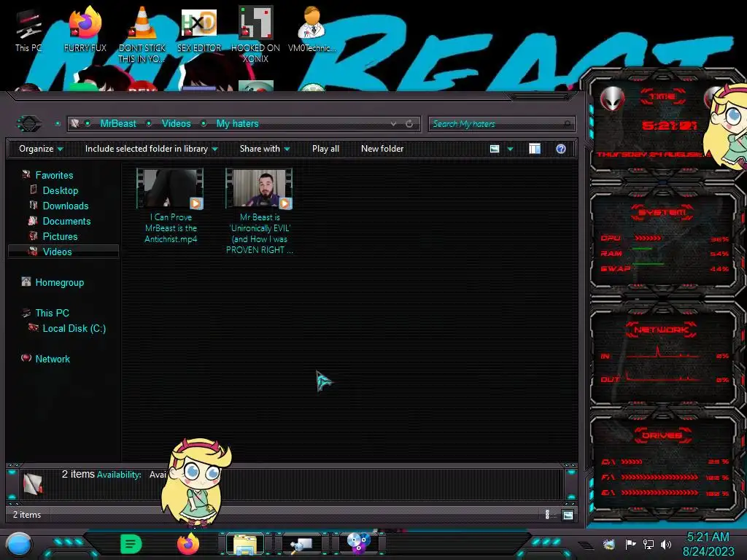
Task: Click Play all in the toolbar
Action: click(x=325, y=149)
